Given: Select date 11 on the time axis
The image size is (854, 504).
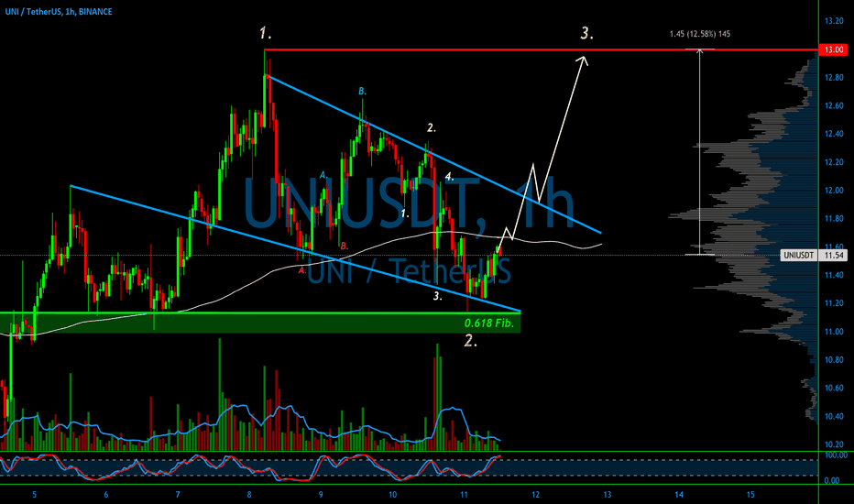Looking at the screenshot, I should point(464,495).
